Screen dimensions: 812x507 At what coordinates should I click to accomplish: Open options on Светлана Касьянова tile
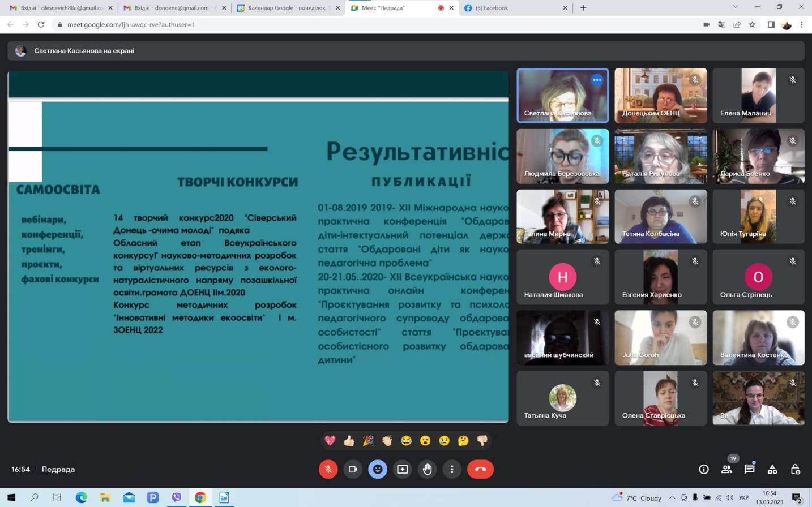click(597, 80)
